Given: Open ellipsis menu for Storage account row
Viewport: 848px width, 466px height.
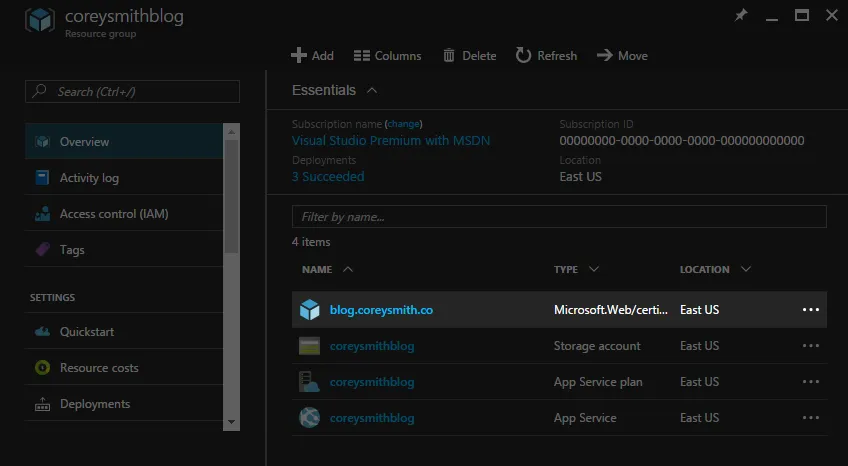Looking at the screenshot, I should 811,346.
